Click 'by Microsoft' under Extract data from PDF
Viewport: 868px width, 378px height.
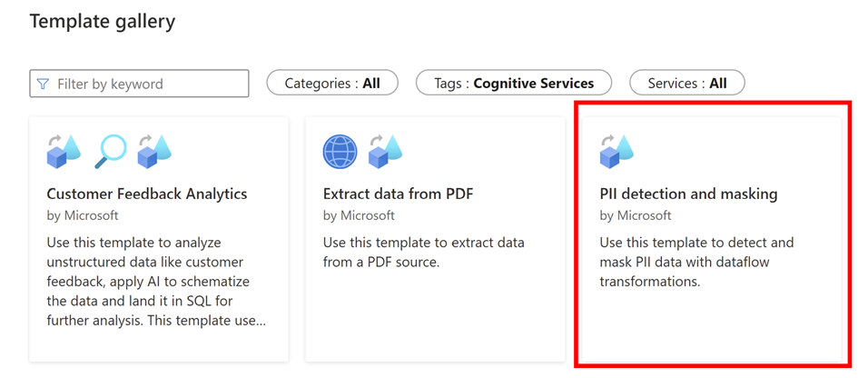pyautogui.click(x=359, y=215)
